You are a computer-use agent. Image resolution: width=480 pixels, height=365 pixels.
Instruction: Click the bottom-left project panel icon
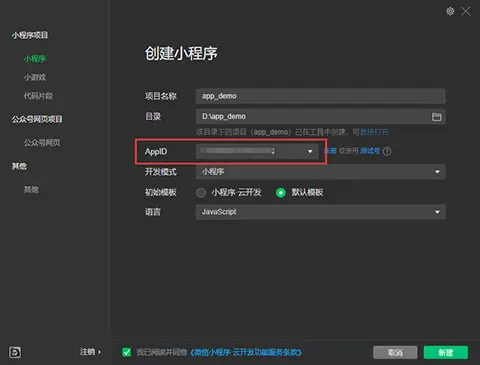(x=15, y=352)
